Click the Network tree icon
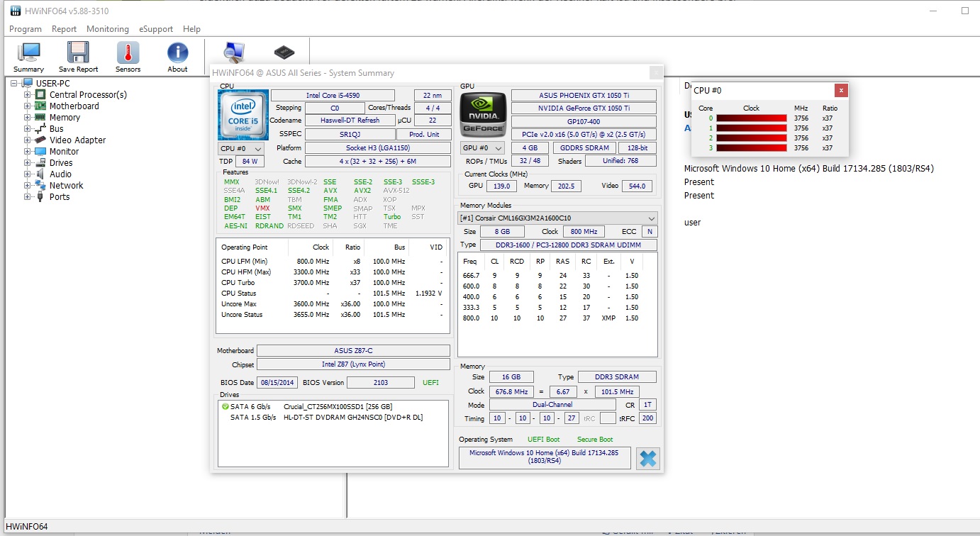 coord(41,185)
